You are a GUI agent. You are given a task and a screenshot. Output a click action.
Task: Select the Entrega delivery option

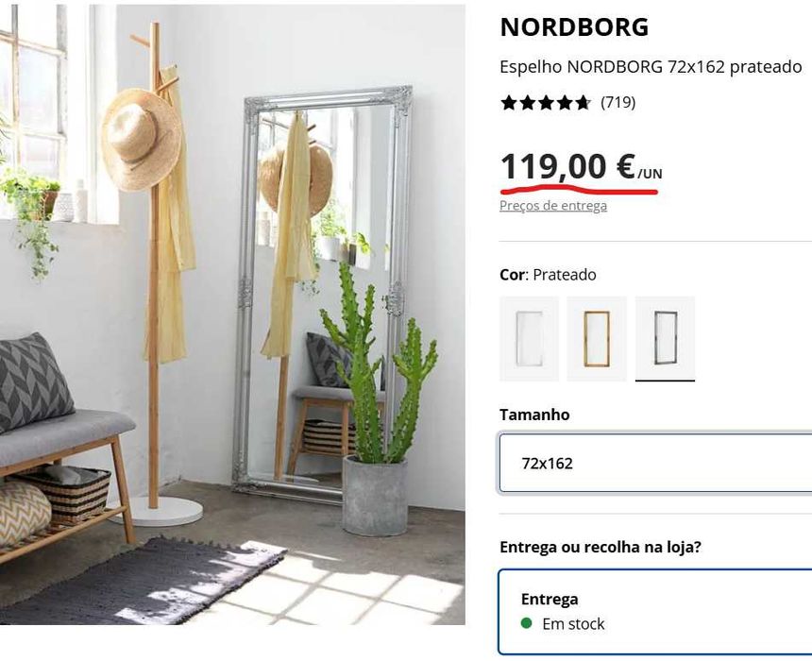[x=655, y=612]
